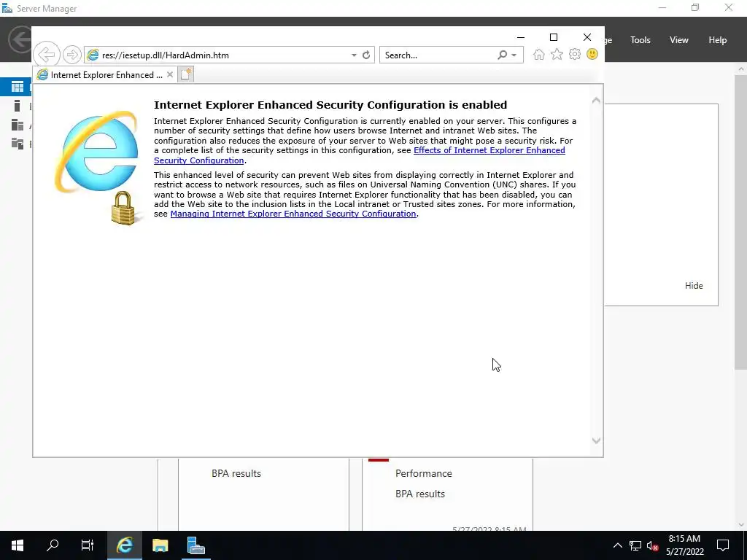This screenshot has height=560, width=747.
Task: Click Server Manager back navigation arrow
Action: coord(20,39)
